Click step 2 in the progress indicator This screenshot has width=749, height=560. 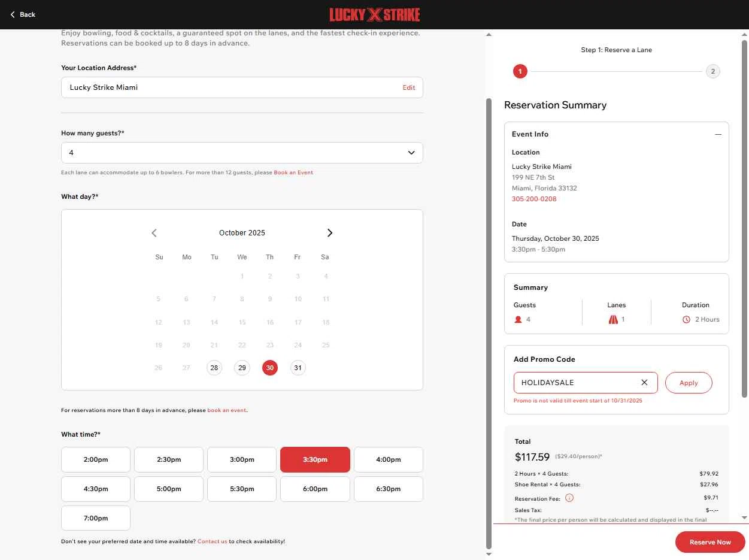(712, 72)
